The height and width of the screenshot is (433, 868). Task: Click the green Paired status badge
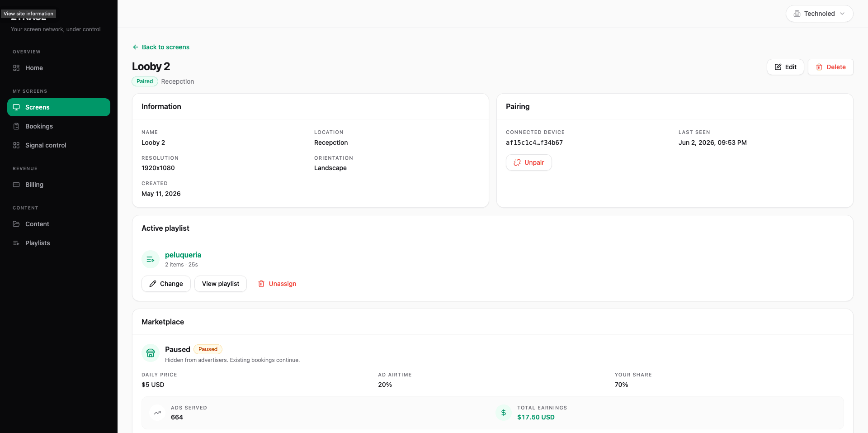pos(145,81)
